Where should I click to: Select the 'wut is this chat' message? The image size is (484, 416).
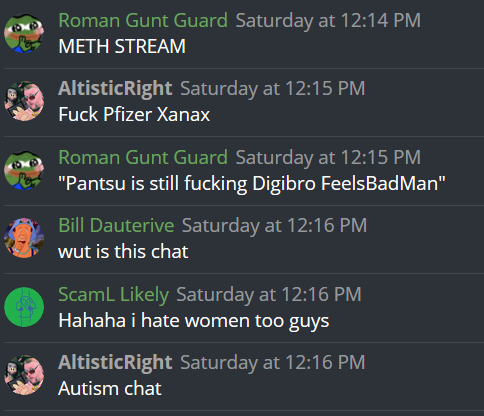(x=123, y=251)
